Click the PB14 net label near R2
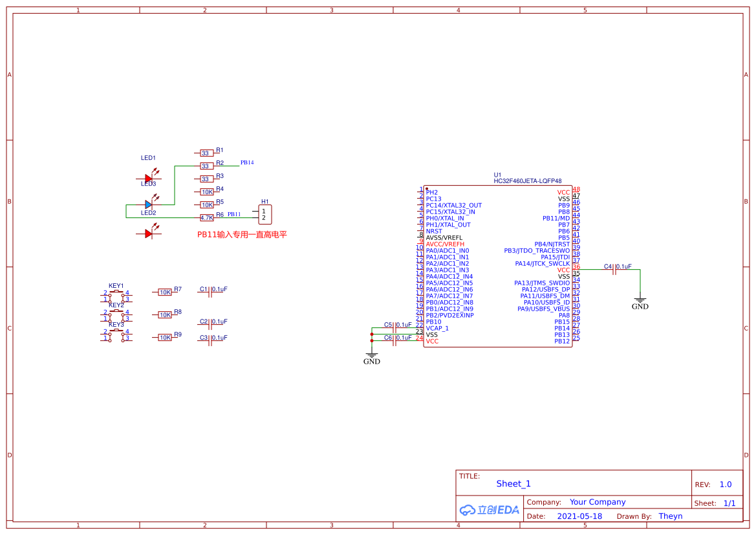The width and height of the screenshot is (756, 535). pos(247,162)
